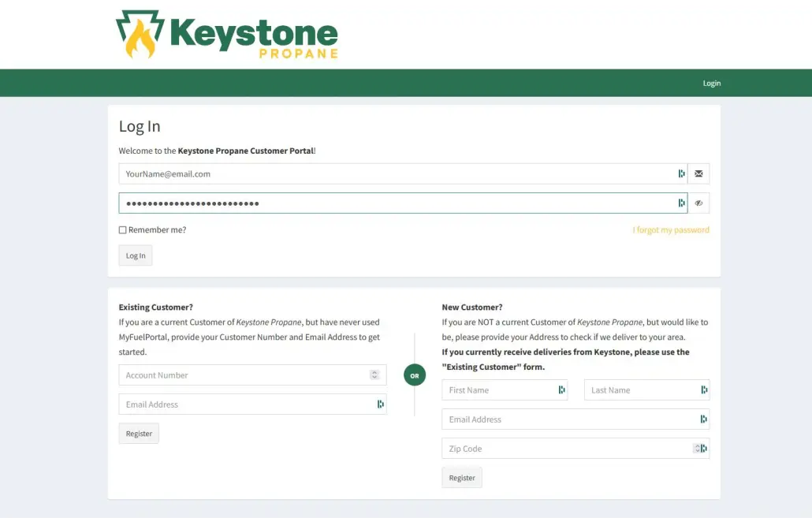Click the Account Number stepper arrows
The image size is (812, 518).
374,375
